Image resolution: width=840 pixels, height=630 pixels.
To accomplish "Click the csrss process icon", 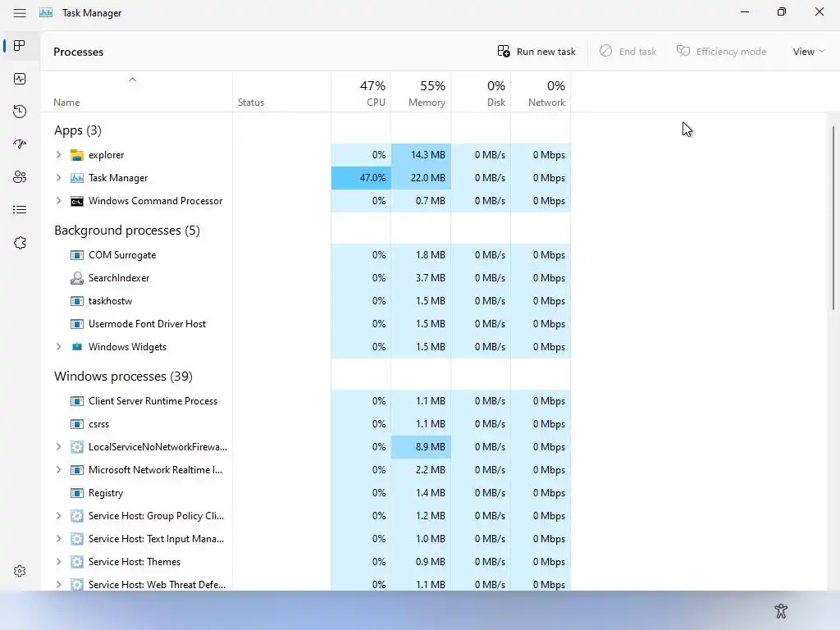I will (x=77, y=424).
